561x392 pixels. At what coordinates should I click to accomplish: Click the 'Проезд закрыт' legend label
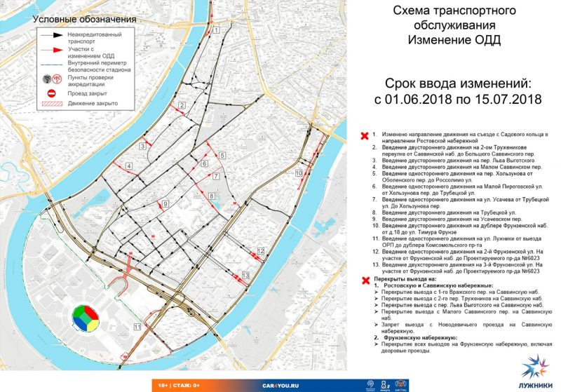pos(87,94)
